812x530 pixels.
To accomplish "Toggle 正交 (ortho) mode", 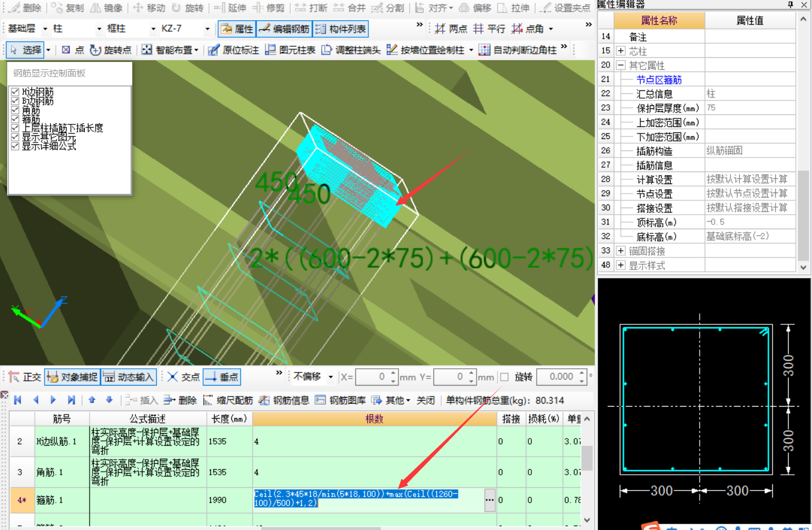I will click(25, 377).
